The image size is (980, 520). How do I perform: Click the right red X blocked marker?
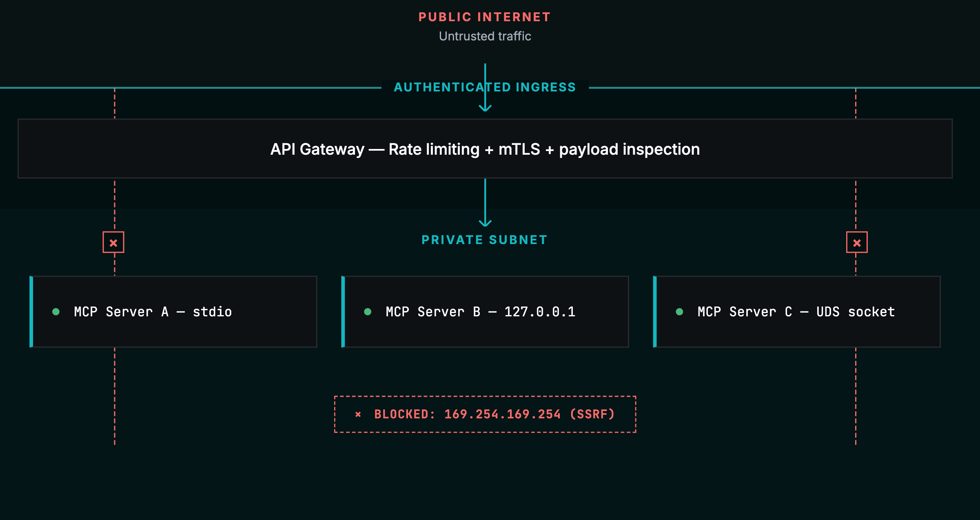tap(857, 243)
